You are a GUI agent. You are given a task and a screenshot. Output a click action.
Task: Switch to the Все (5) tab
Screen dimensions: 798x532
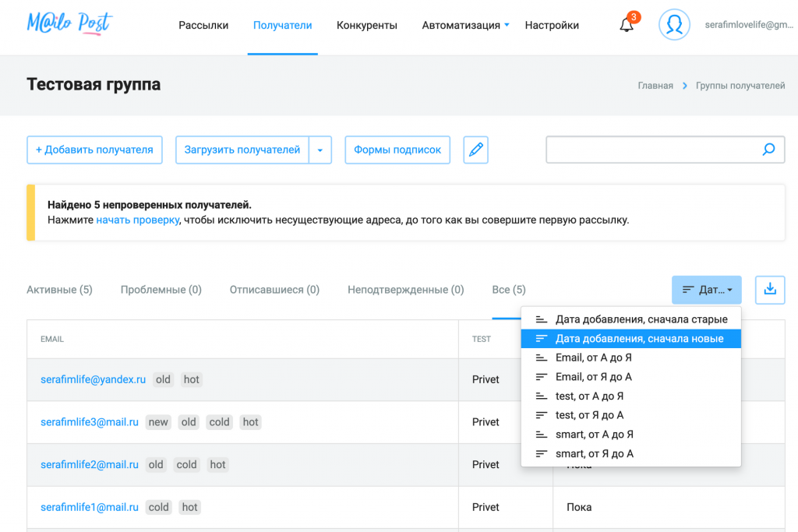[509, 290]
